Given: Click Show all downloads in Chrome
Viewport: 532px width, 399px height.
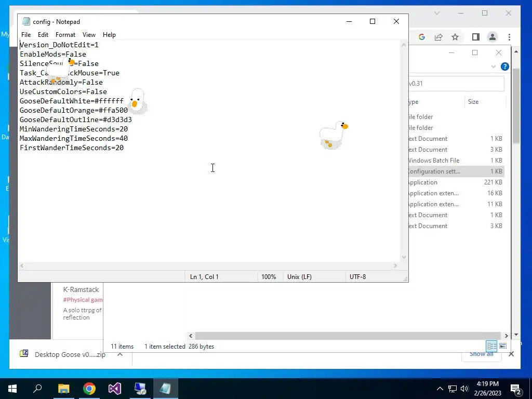Looking at the screenshot, I should tap(481, 354).
